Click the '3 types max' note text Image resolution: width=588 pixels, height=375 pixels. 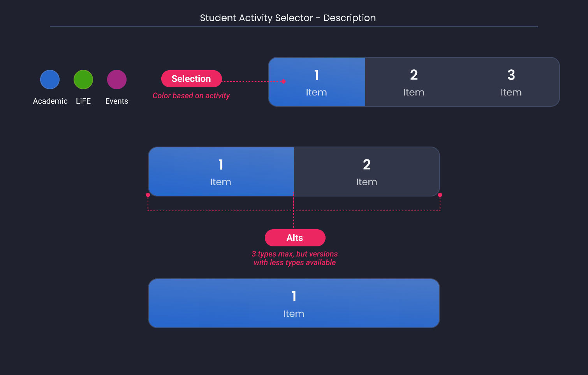point(295,258)
